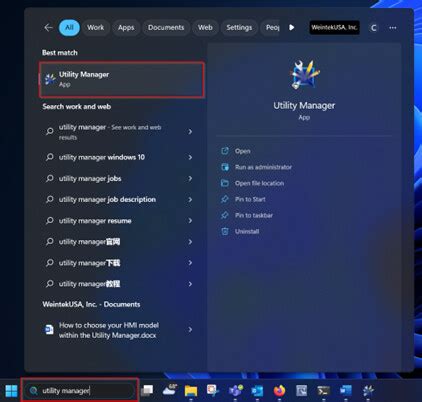Open Microsoft Word from taskbar
The width and height of the screenshot is (422, 402).
345,390
